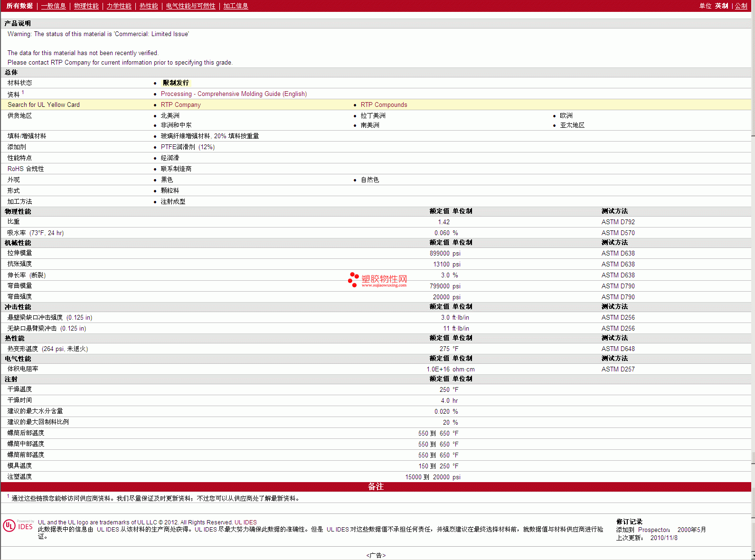Click the 上次更新 date 2010/11/8
This screenshot has height=560, width=755.
[x=664, y=538]
